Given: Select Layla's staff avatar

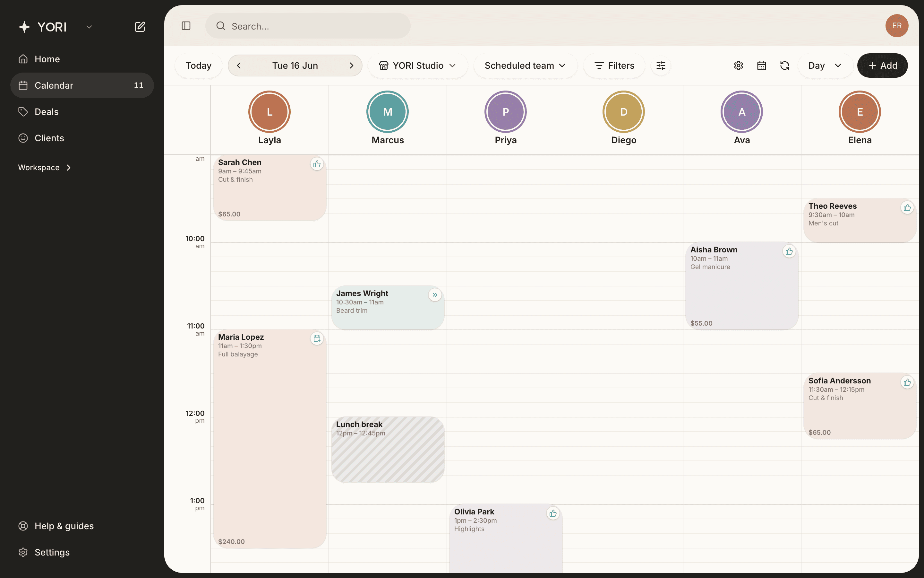Looking at the screenshot, I should click(269, 112).
